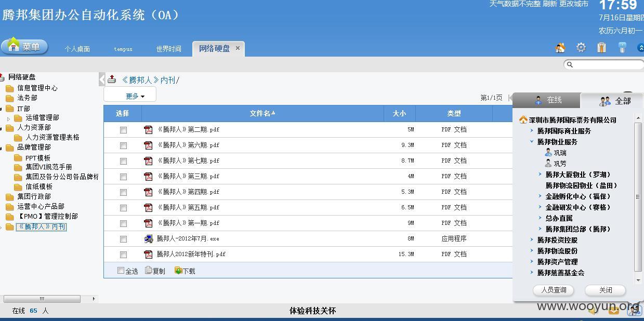Viewport: 644px width, 321px height.
Task: Click the PDF icon of 《腾邦人》第一期.pdf
Action: click(x=148, y=223)
